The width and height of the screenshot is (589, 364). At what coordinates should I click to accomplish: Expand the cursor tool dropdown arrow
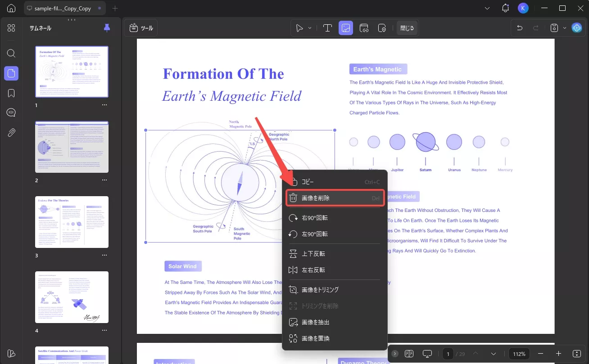[x=310, y=28]
